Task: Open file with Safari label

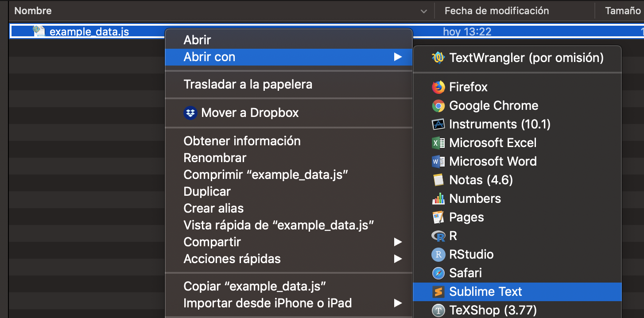Action: pyautogui.click(x=466, y=273)
